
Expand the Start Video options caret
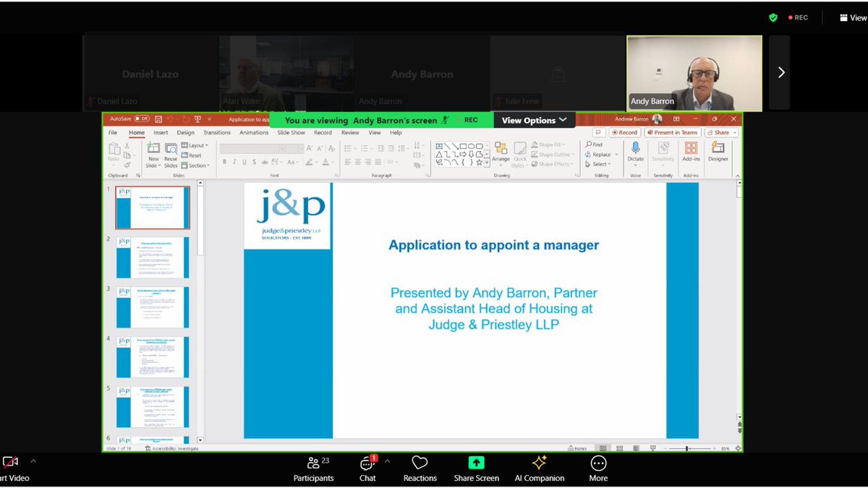(33, 461)
